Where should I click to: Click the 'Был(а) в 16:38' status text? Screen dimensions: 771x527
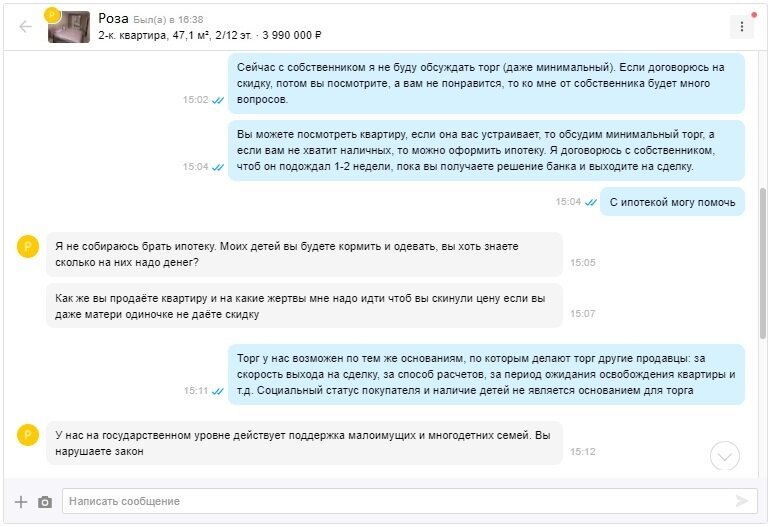(x=168, y=20)
